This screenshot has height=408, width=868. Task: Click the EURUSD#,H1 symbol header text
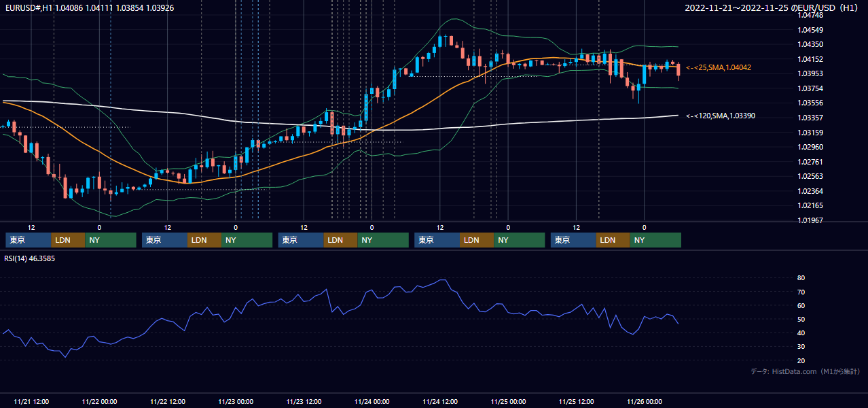click(90, 8)
